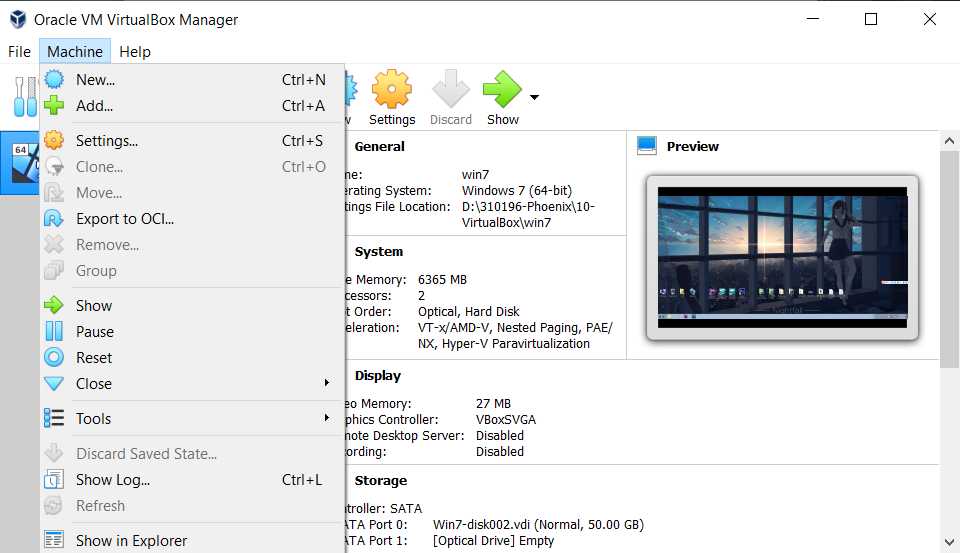Click the Reset circle icon
The image size is (960, 553).
[x=54, y=357]
